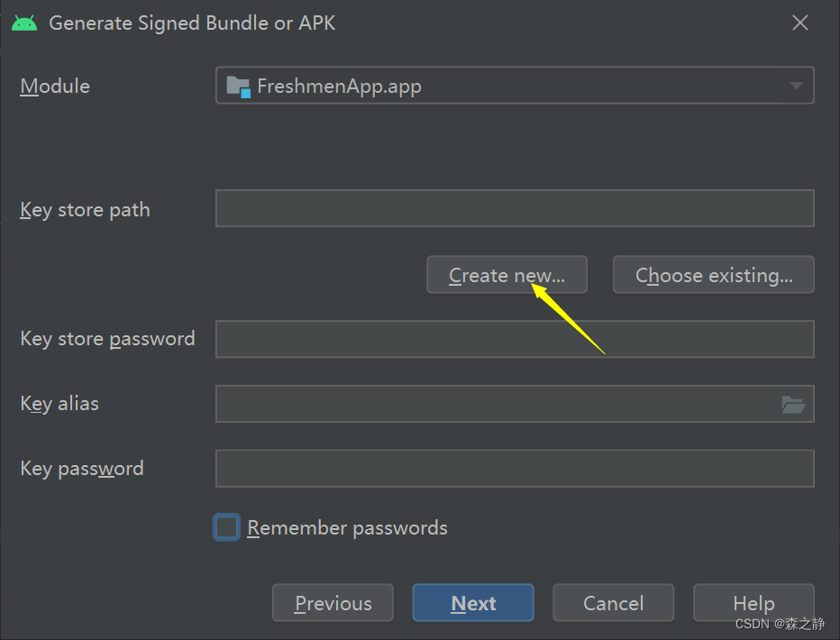Viewport: 840px width, 640px height.
Task: Focus the Key password entry field
Action: [514, 468]
